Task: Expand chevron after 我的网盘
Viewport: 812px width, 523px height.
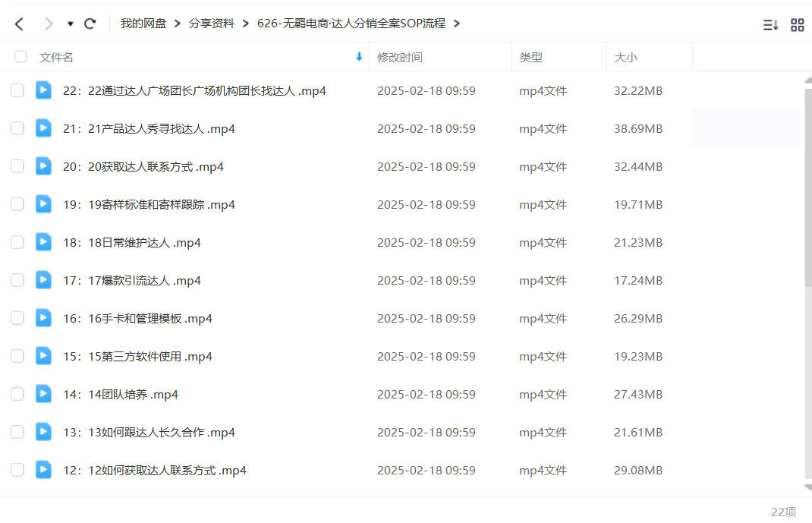Action: [177, 24]
